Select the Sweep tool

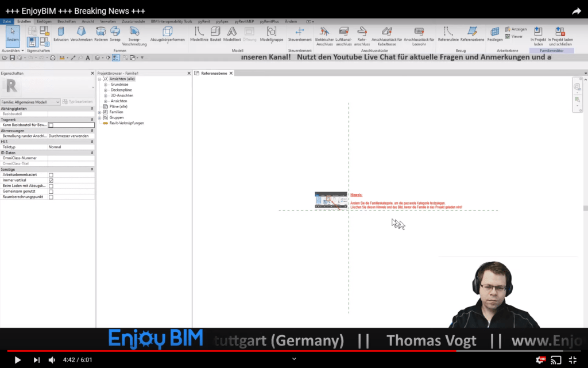click(x=115, y=34)
